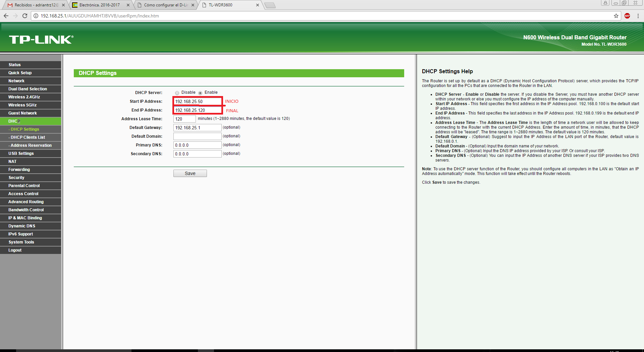Open the Status menu item
Image resolution: width=644 pixels, height=352 pixels.
point(31,65)
